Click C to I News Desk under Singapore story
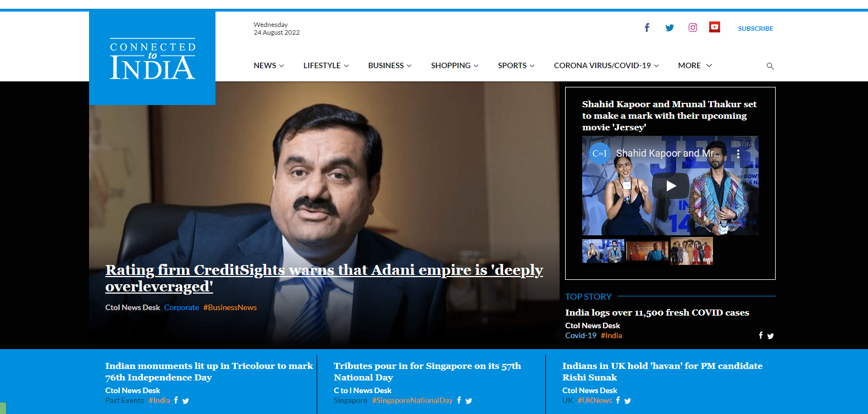Image resolution: width=868 pixels, height=414 pixels. tap(362, 390)
